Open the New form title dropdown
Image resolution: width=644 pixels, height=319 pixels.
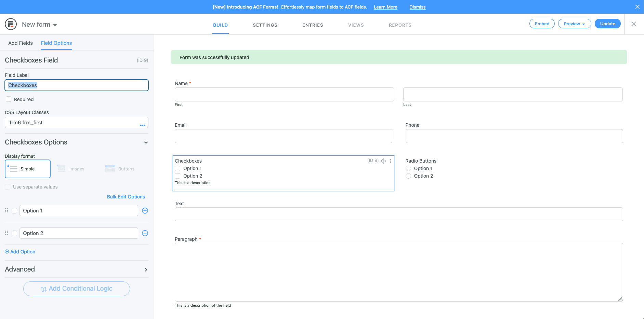(39, 25)
